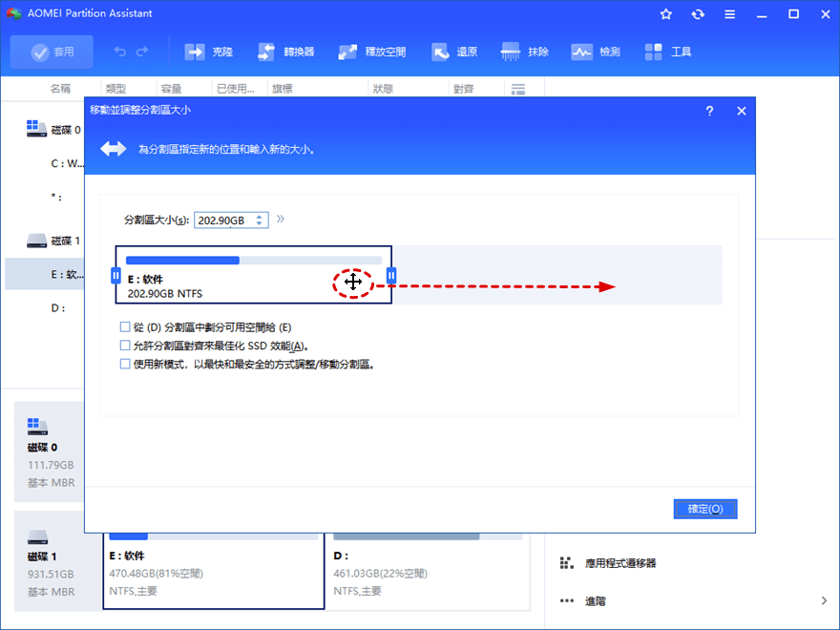Click 磁碟 0 panel in the disk map
The image size is (840, 630).
50,451
